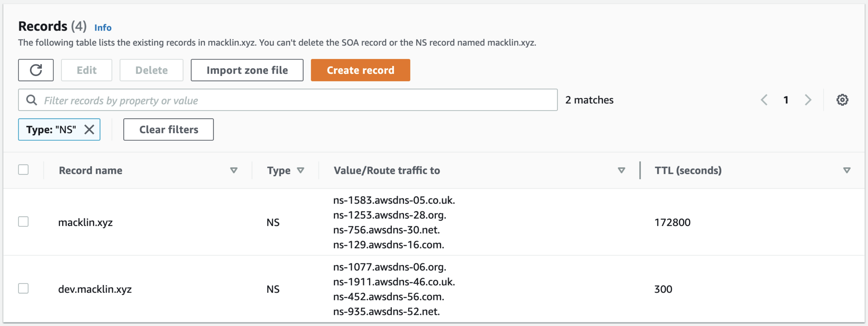Image resolution: width=868 pixels, height=326 pixels.
Task: Sort by the Record name column arrow
Action: pyautogui.click(x=233, y=170)
